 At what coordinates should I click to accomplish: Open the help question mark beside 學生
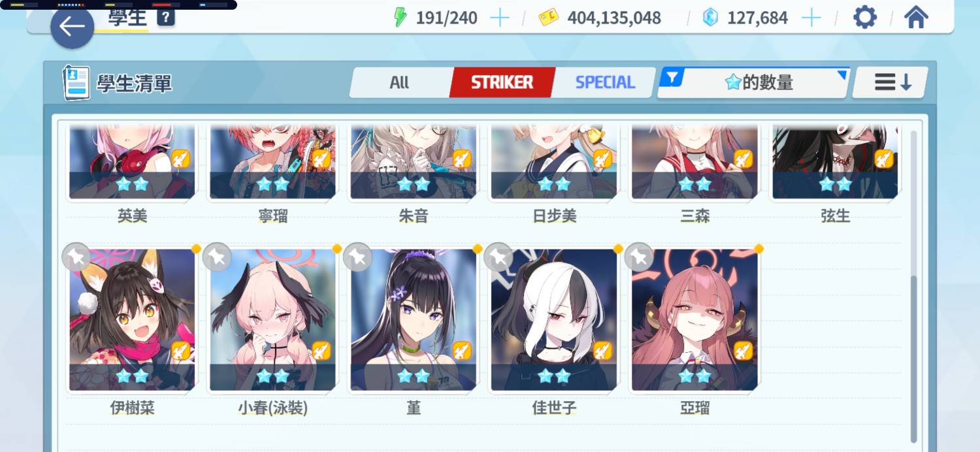(x=166, y=18)
